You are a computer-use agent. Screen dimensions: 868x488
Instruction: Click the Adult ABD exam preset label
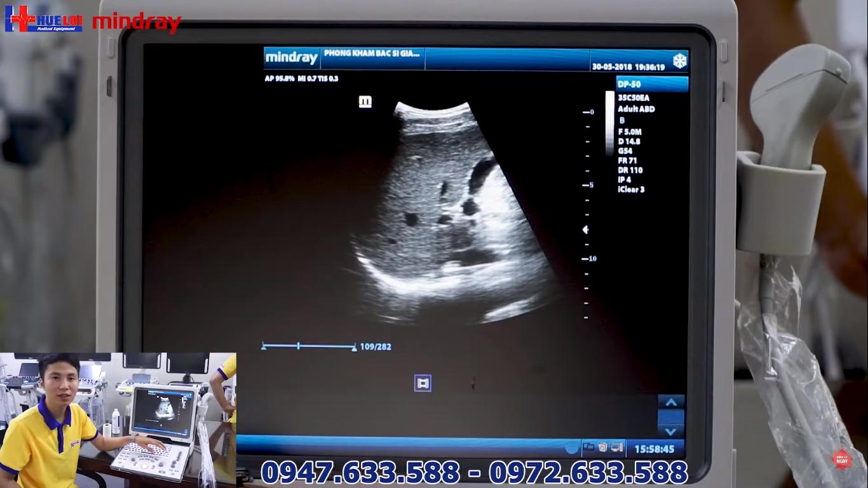636,109
